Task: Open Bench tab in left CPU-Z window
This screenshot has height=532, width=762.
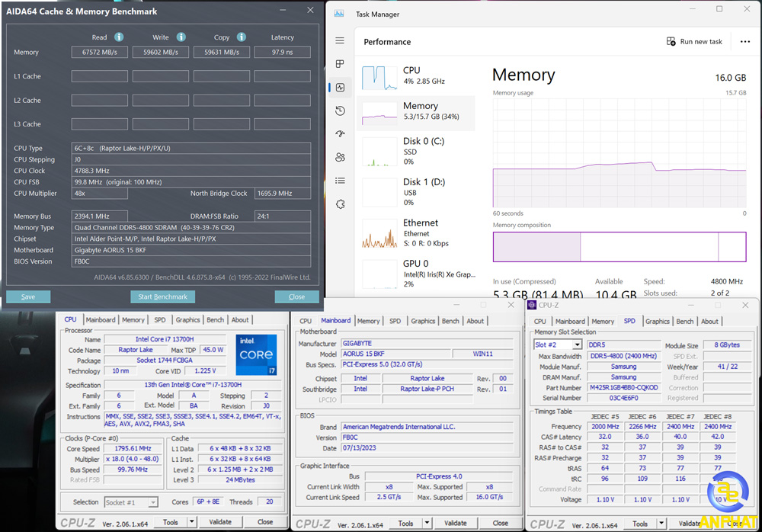Action: tap(216, 320)
